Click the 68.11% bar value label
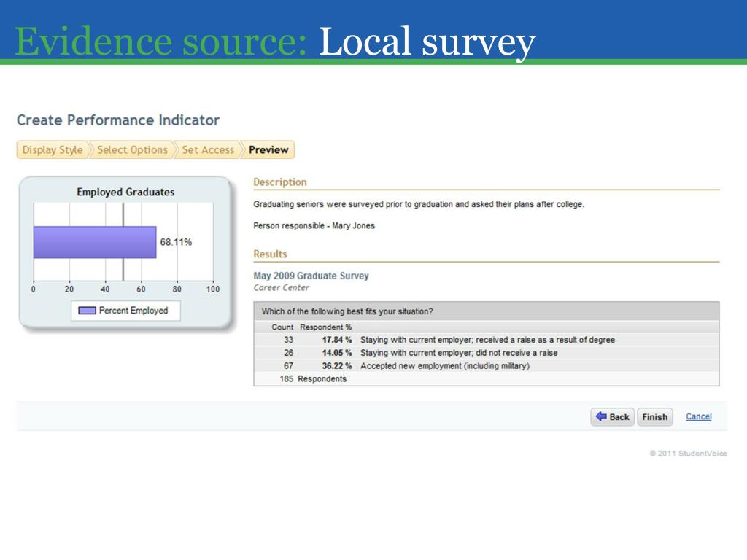Screen dimensions: 747x560 (176, 242)
